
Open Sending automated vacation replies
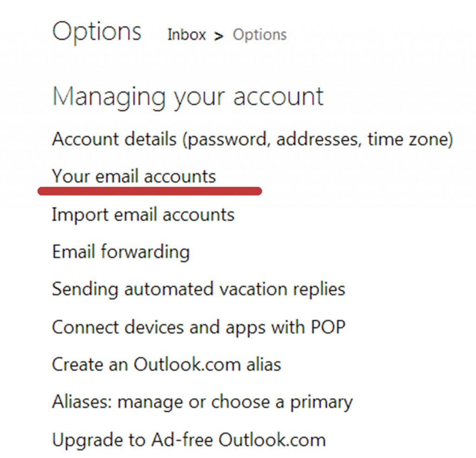199,289
